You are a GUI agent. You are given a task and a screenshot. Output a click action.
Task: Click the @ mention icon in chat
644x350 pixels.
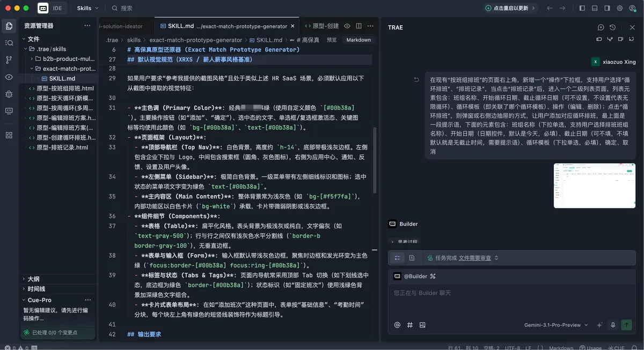click(397, 325)
